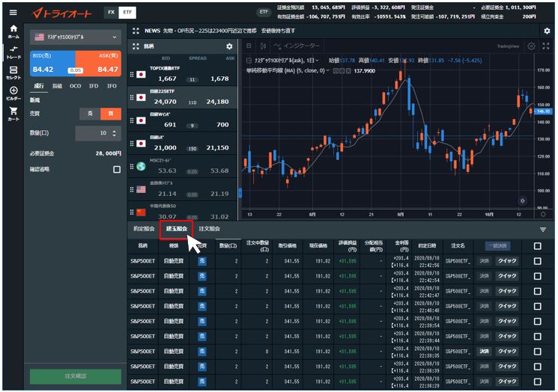Image resolution: width=558 pixels, height=392 pixels.
Task: Select the 成行 order type tab
Action: tap(38, 86)
